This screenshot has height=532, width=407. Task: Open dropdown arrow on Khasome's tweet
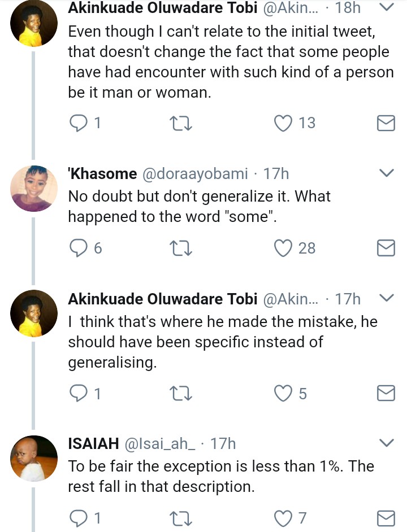[386, 173]
